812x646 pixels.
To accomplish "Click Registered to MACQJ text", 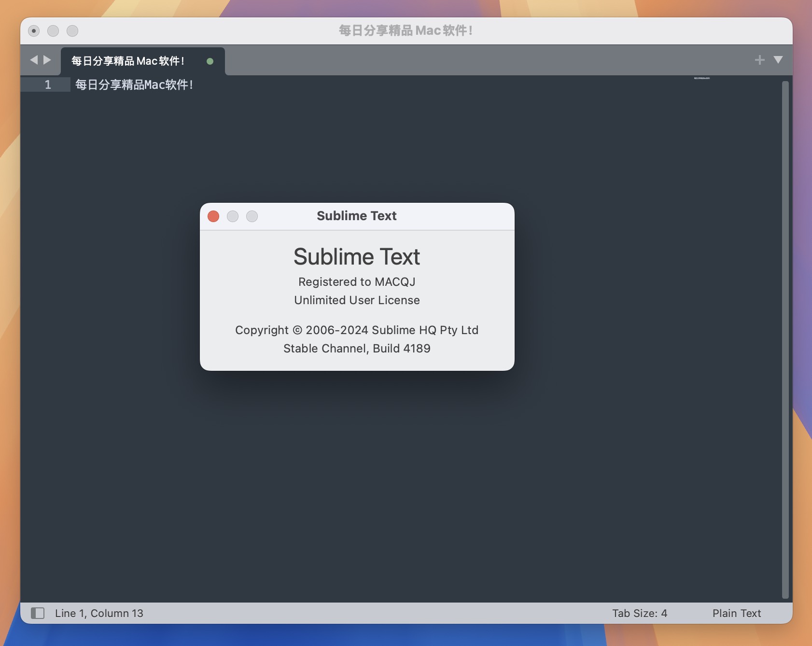I will (x=357, y=282).
